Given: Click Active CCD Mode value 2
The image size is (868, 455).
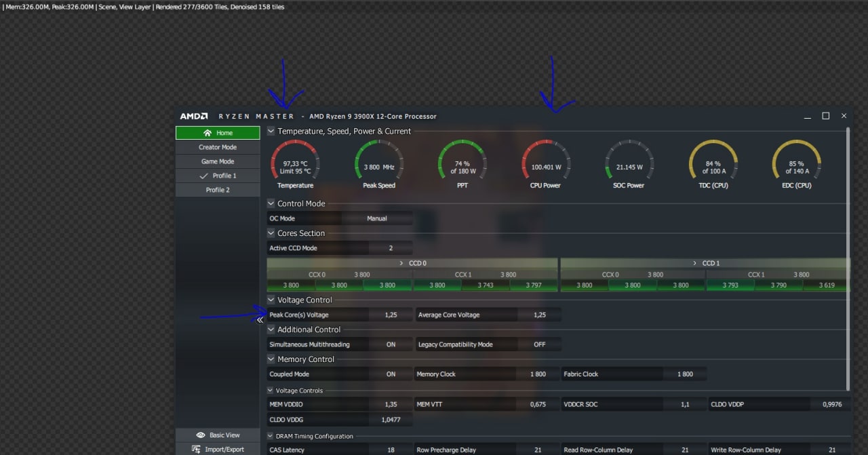Looking at the screenshot, I should pos(391,248).
